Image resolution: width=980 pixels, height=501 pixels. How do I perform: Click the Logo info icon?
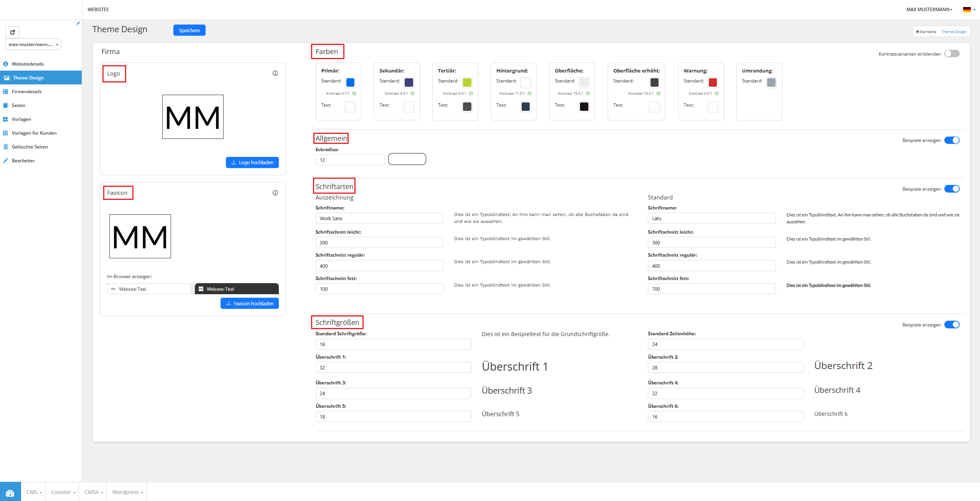(275, 73)
